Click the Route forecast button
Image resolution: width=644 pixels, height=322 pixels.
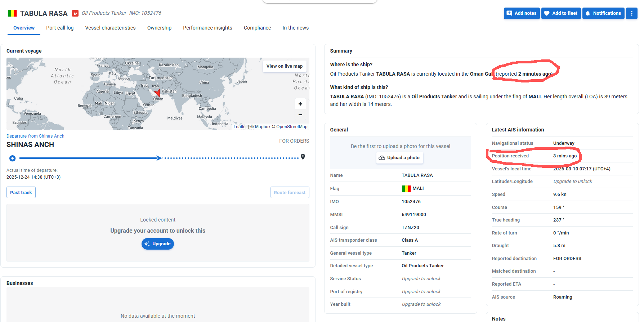(290, 192)
